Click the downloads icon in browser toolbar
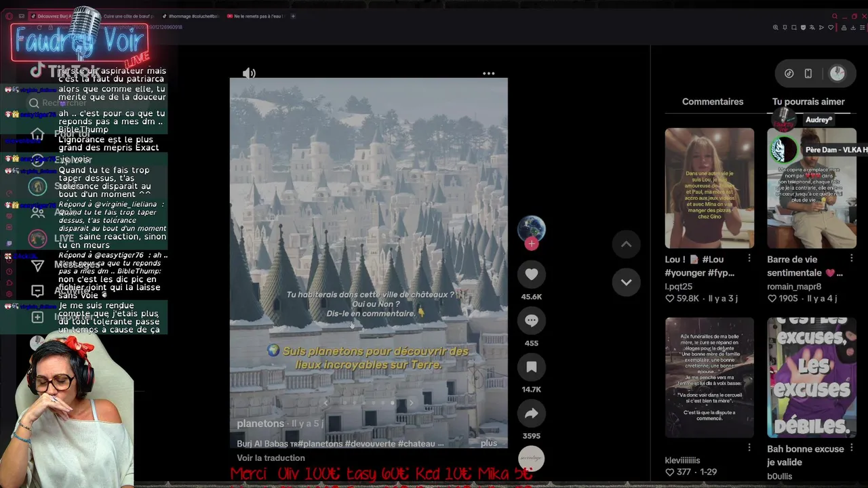The image size is (868, 488). click(x=853, y=28)
